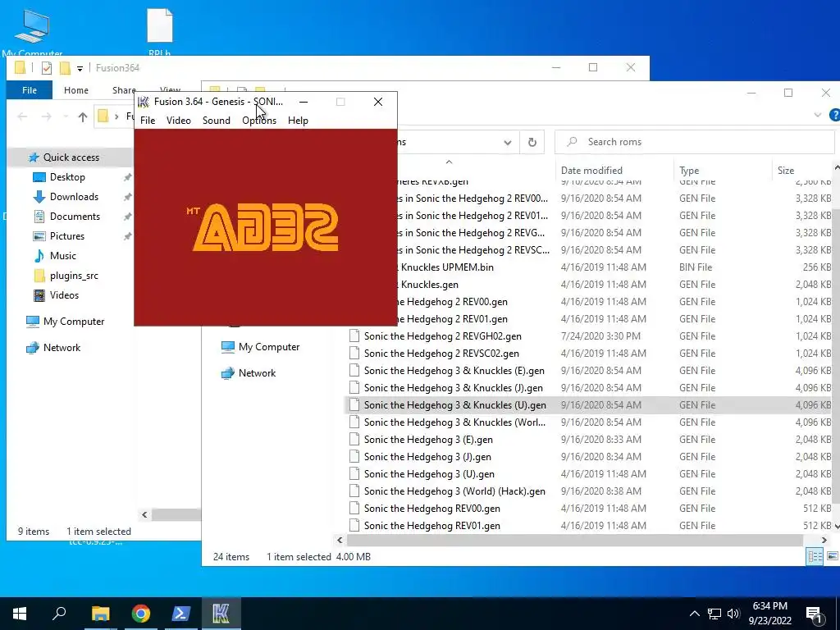Open Music in Fusion364 navigation pane
840x630 pixels.
(x=62, y=256)
